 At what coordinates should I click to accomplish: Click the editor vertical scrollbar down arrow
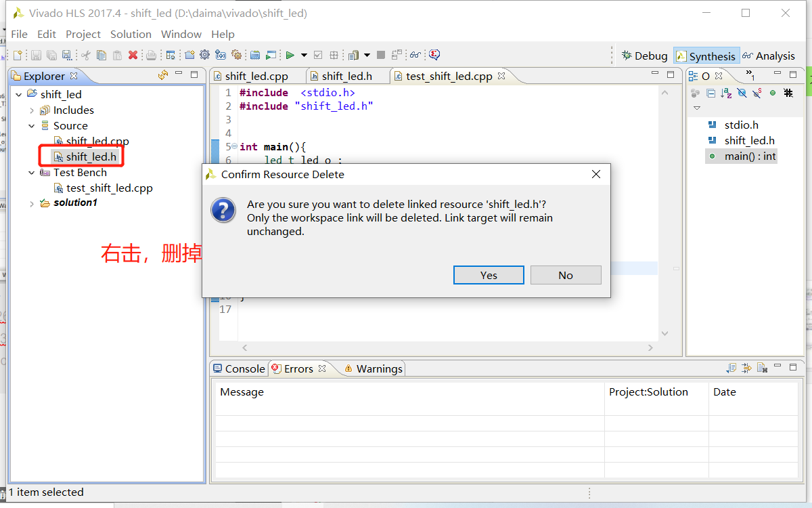coord(664,333)
